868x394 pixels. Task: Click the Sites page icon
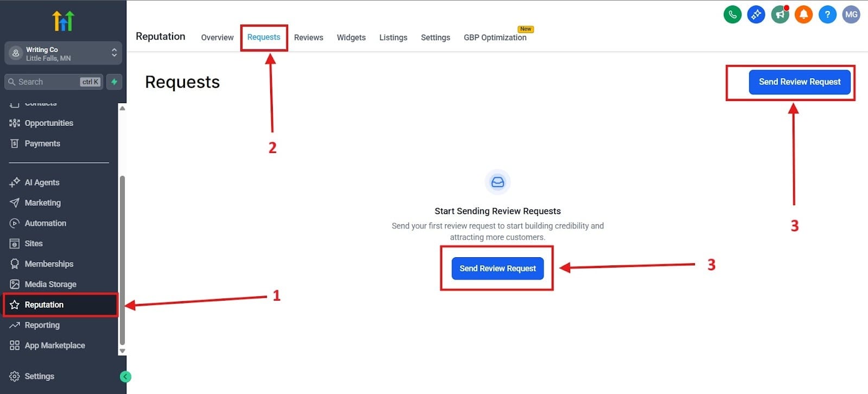pos(15,244)
